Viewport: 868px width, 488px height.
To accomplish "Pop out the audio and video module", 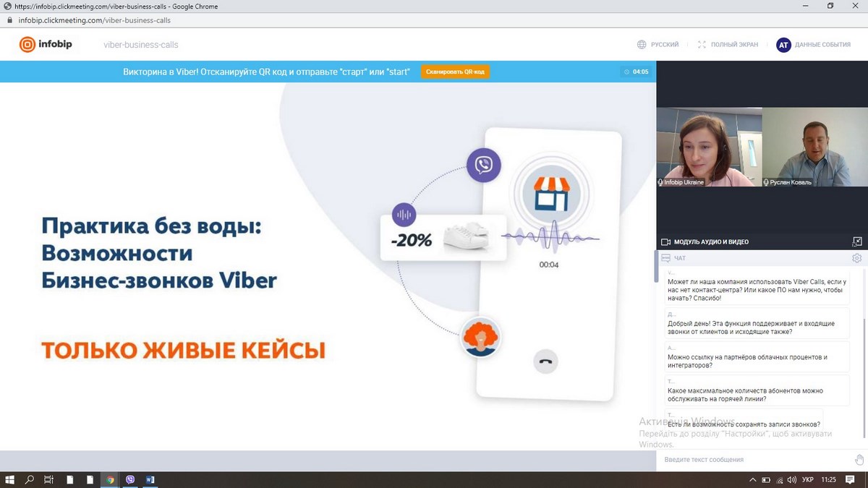I will pos(857,241).
